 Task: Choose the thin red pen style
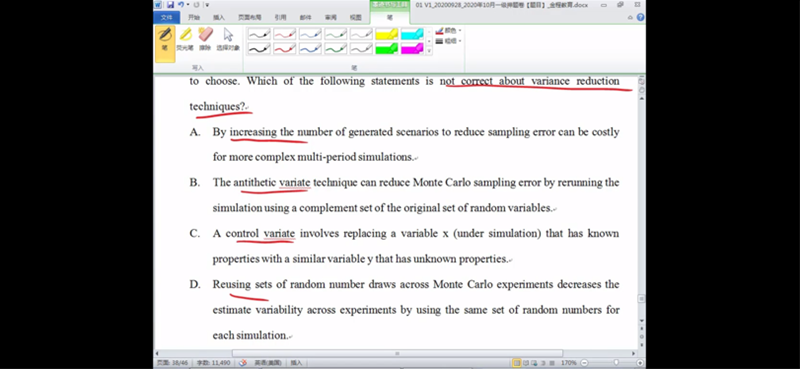pyautogui.click(x=285, y=34)
